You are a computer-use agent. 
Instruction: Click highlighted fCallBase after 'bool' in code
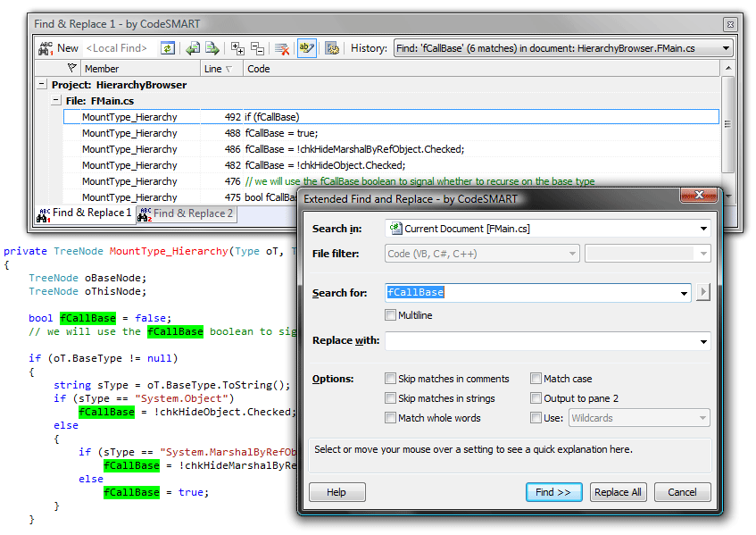87,318
